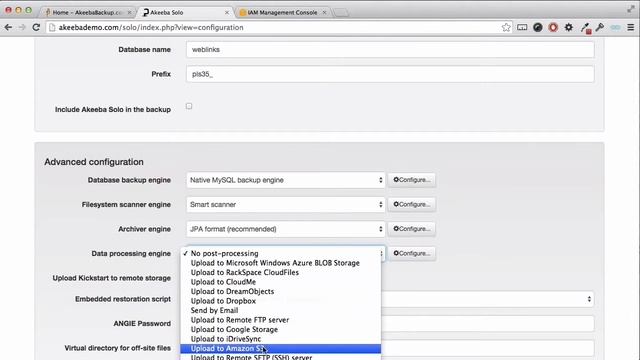Screen dimensions: 640x360
Task: Click the wrench extension icon
Action: (x=600, y=27)
